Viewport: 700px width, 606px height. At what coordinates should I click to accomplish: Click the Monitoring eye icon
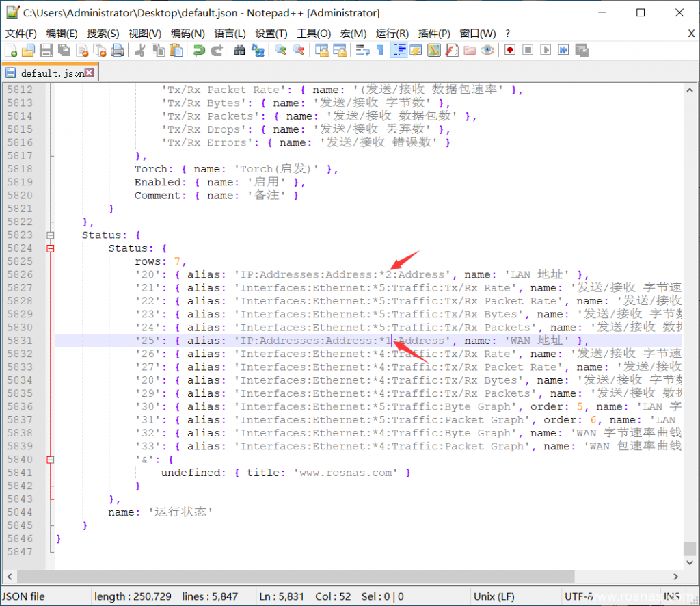[487, 50]
